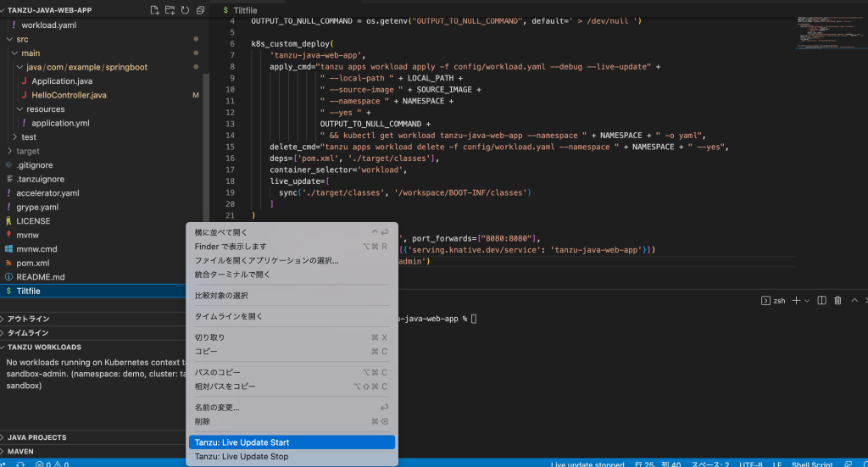Refresh the explorer file tree
Viewport: 868px width, 467px height.
[185, 10]
